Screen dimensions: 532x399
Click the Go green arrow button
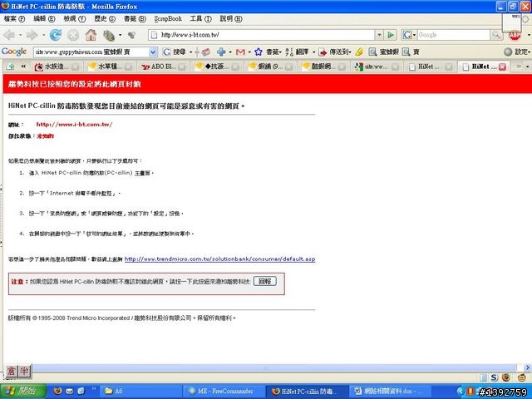coord(391,35)
